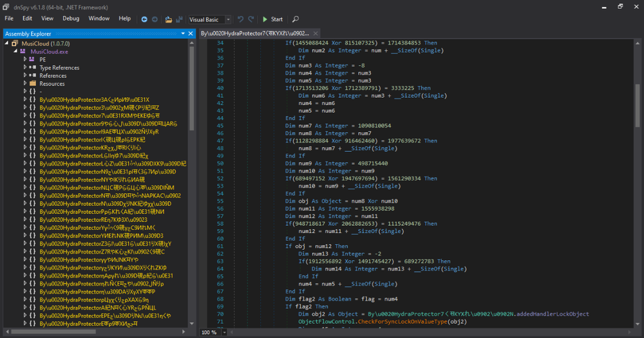Screen dimensions: 644x338
Task: Click the Redo icon in toolbar
Action: pyautogui.click(x=251, y=19)
